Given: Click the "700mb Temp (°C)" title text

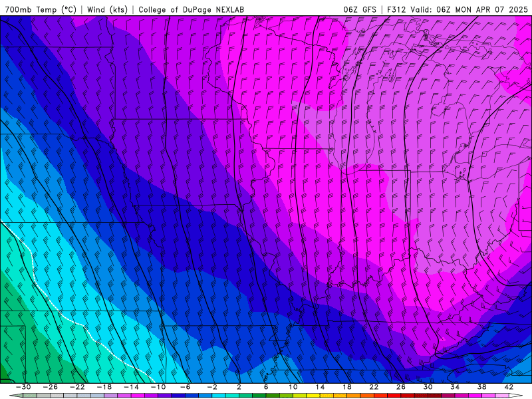Looking at the screenshot, I should tap(41, 9).
